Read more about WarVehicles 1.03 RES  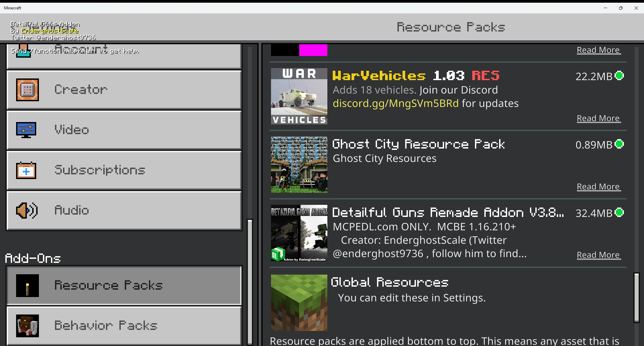[x=598, y=118]
